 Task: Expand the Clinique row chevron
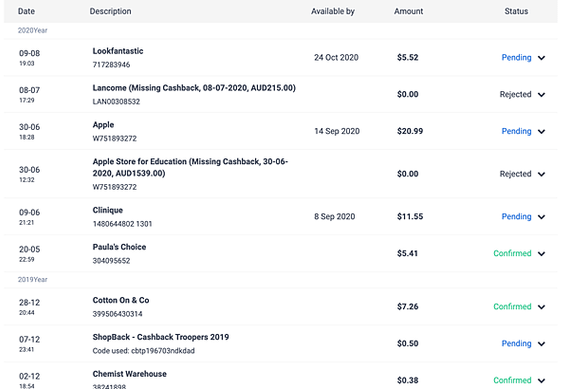pyautogui.click(x=541, y=217)
